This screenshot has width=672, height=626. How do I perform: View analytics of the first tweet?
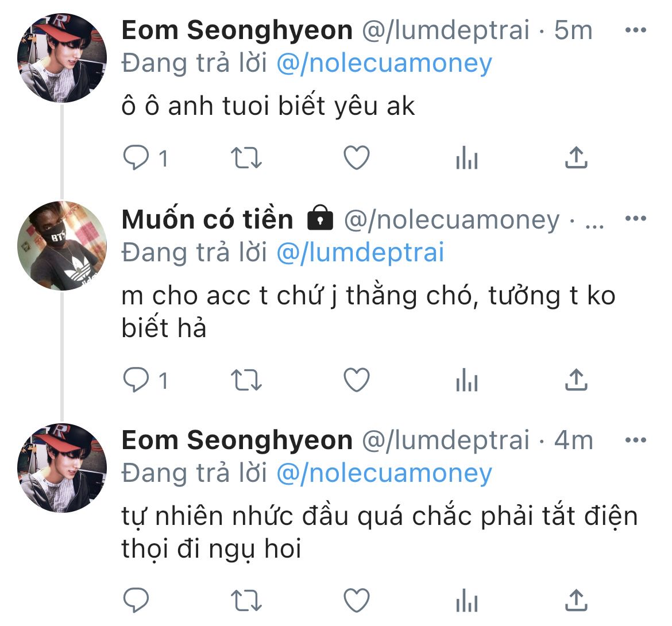466,158
